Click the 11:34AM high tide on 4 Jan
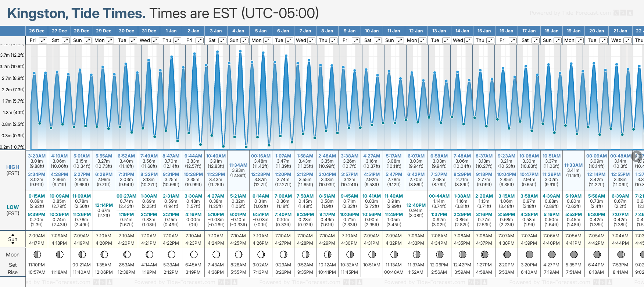This screenshot has height=287, width=644. (x=238, y=165)
